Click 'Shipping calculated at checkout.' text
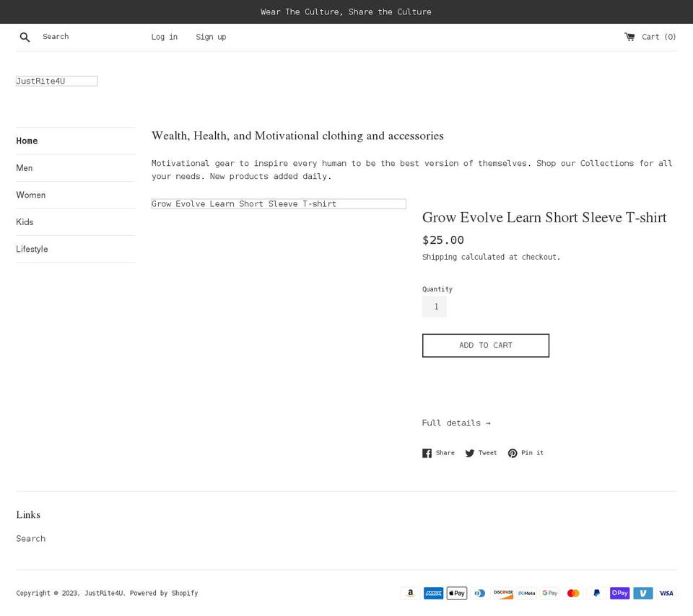This screenshot has height=616, width=693. point(491,257)
